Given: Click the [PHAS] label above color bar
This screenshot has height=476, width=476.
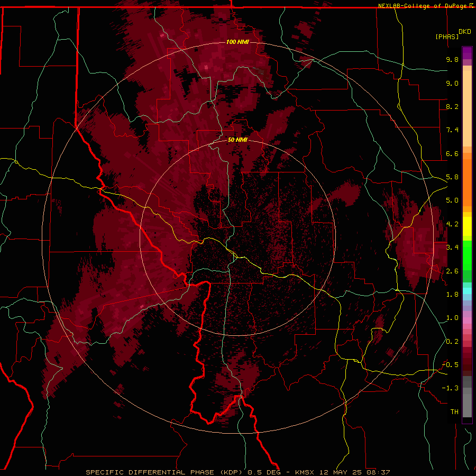Looking at the screenshot, I should click(447, 36).
